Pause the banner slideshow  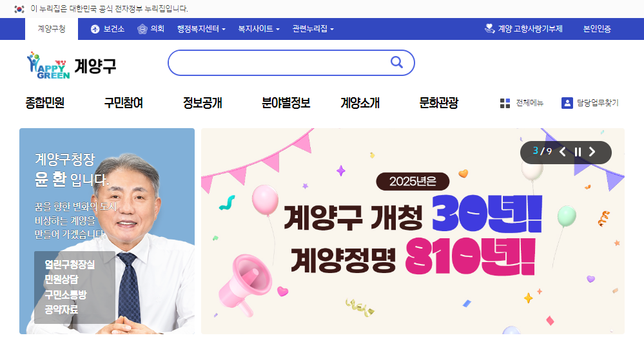coord(578,152)
